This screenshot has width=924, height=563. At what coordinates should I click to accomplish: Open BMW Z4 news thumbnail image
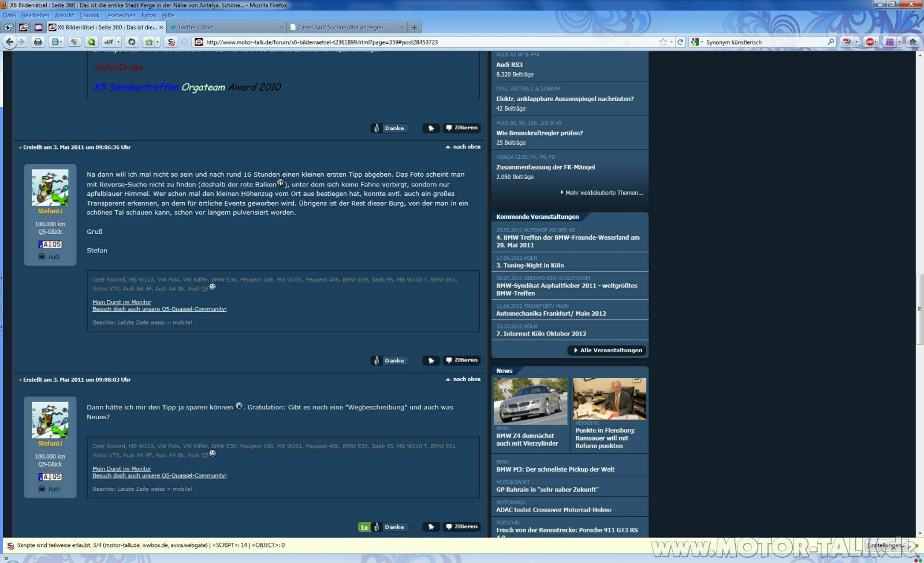click(530, 401)
